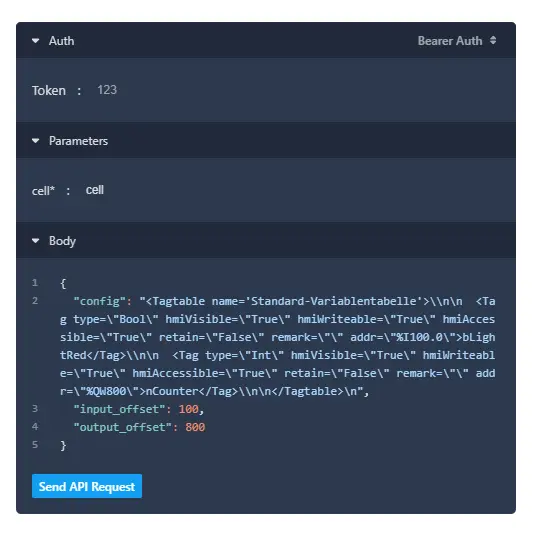This screenshot has width=534, height=537.
Task: Click the Token label in Auth section
Action: pyautogui.click(x=49, y=90)
